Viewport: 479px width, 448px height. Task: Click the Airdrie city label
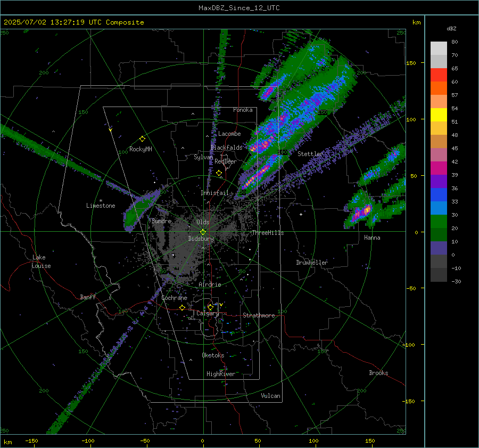pos(210,284)
